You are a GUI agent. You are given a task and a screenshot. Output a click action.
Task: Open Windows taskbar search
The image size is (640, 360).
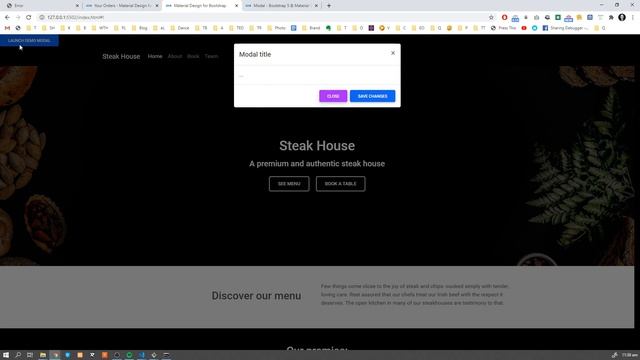tap(18, 355)
